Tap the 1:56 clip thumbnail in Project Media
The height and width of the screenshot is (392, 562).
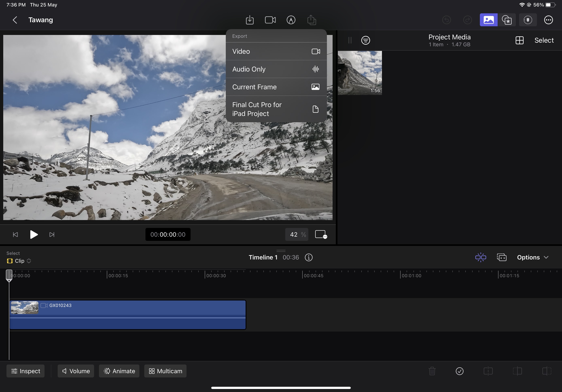[360, 73]
